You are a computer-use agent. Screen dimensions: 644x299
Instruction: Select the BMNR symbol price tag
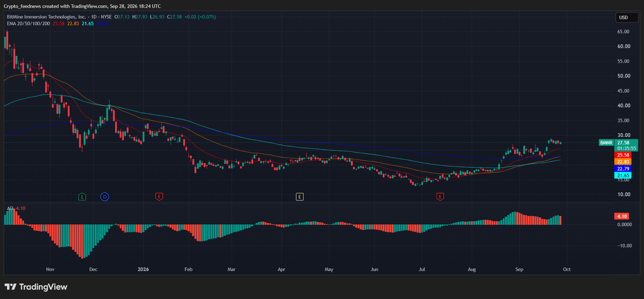tap(606, 143)
